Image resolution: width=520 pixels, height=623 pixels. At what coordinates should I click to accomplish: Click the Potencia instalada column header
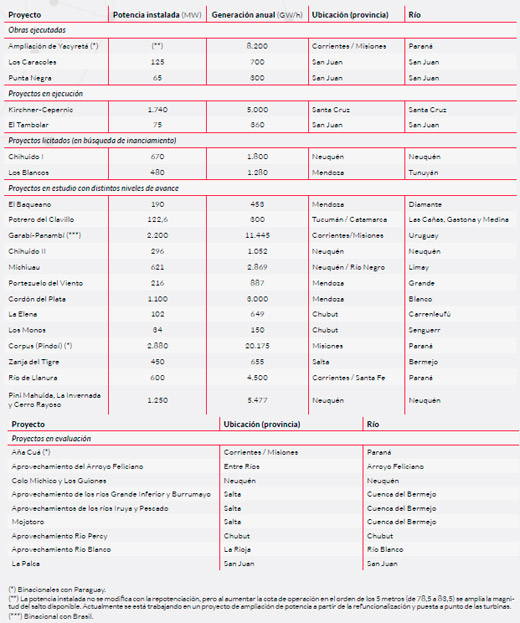coord(157,15)
